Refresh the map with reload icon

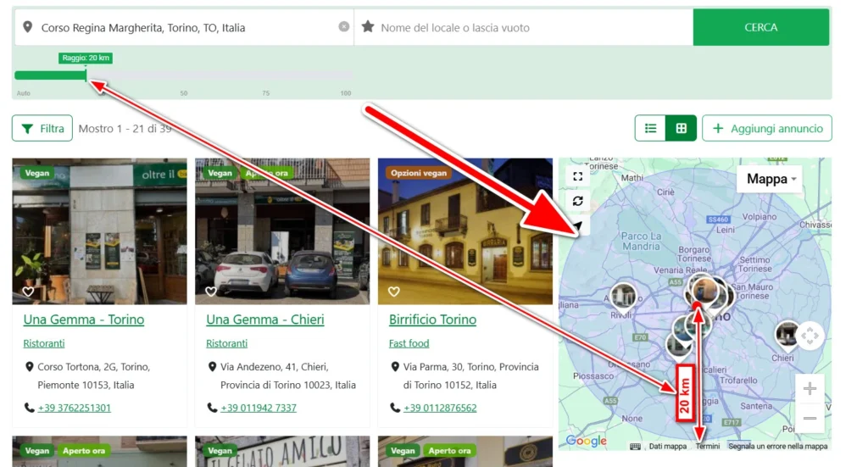tap(578, 201)
